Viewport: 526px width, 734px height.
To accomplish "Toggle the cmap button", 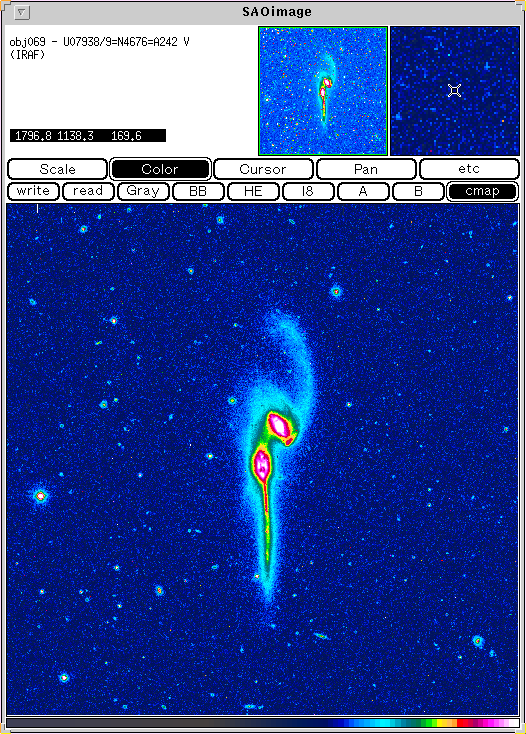I will [482, 191].
